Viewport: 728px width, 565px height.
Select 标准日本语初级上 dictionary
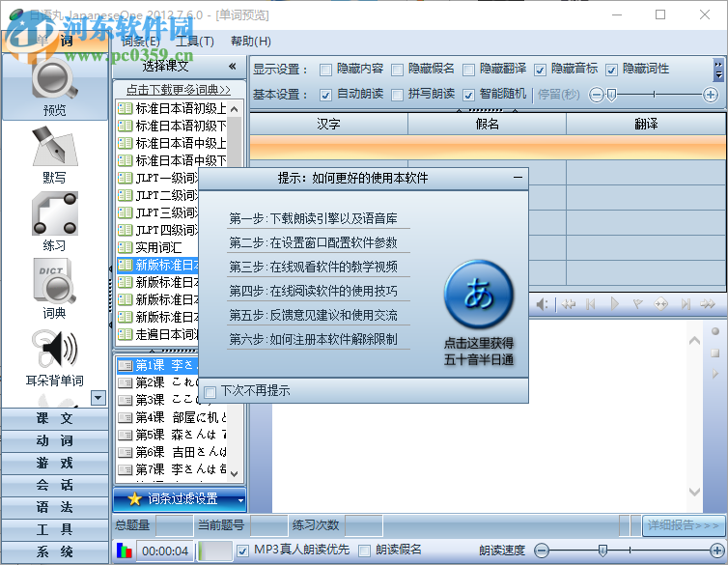[x=173, y=108]
